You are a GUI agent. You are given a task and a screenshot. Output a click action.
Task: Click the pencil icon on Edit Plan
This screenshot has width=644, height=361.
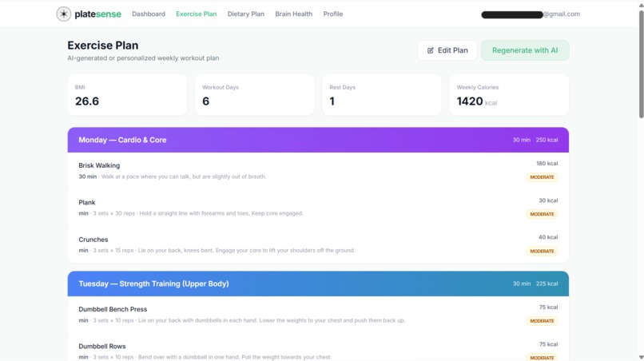click(x=431, y=50)
